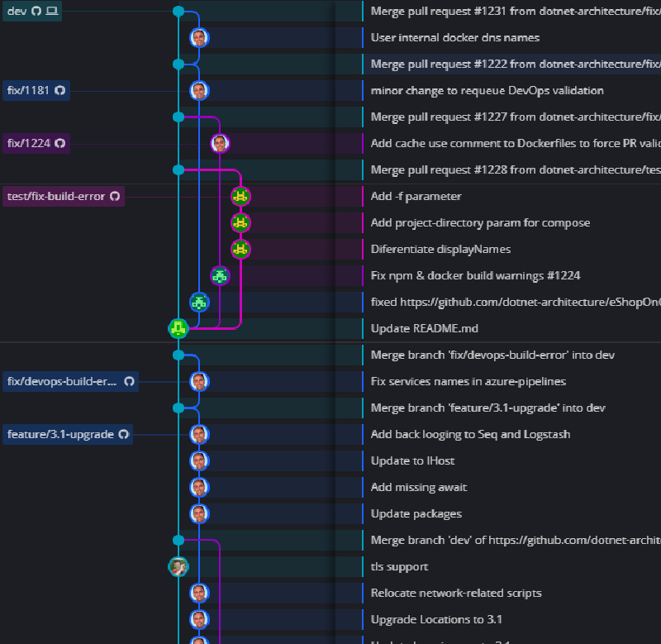Select the test/fix-build-error branch label
The width and height of the screenshot is (661, 644).
56,197
